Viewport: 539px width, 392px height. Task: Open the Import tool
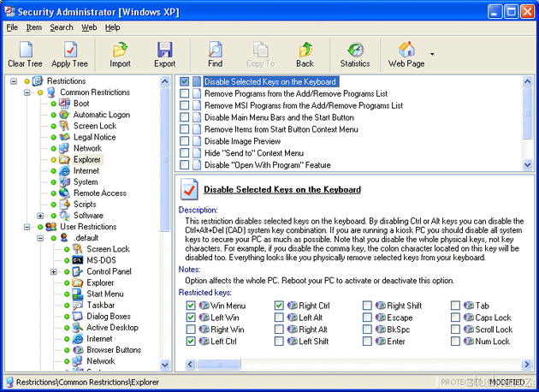pyautogui.click(x=120, y=50)
